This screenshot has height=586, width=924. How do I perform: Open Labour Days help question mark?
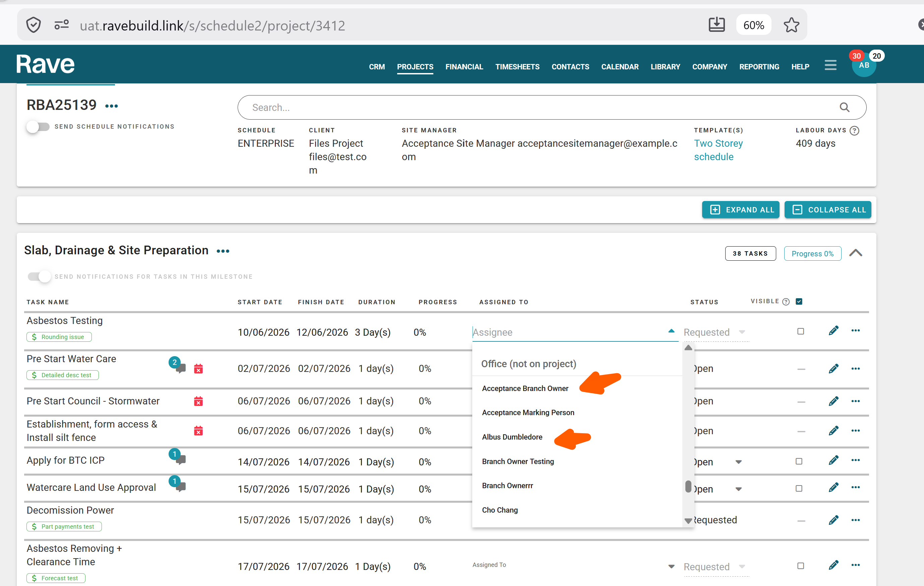[855, 131]
